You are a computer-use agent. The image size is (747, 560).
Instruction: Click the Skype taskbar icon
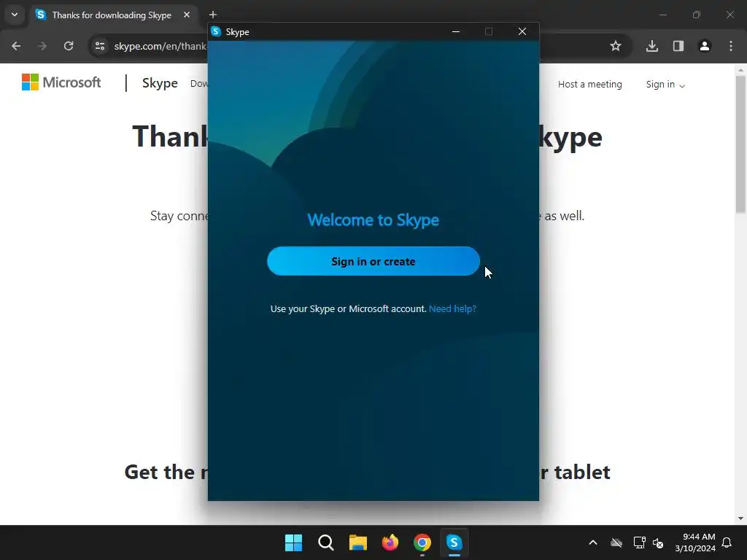click(x=454, y=542)
